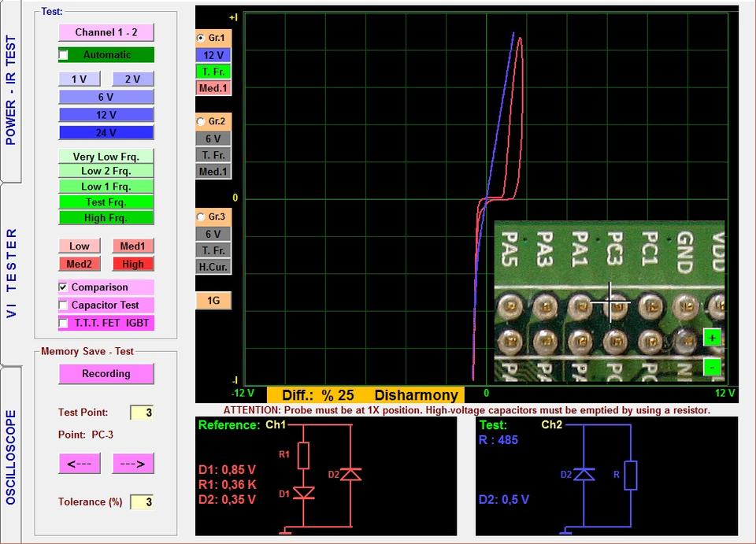This screenshot has width=756, height=544.
Task: Set current level to High
Action: coord(132,264)
